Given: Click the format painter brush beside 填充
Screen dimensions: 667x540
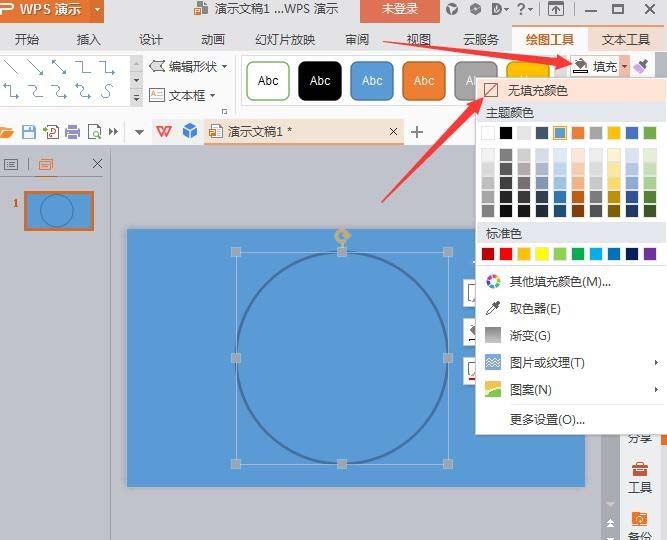Looking at the screenshot, I should pos(641,66).
